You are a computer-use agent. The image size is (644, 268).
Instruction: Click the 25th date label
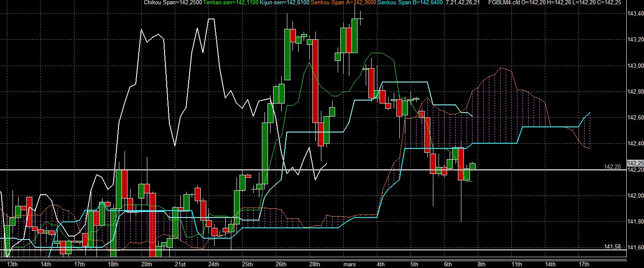[247, 264]
